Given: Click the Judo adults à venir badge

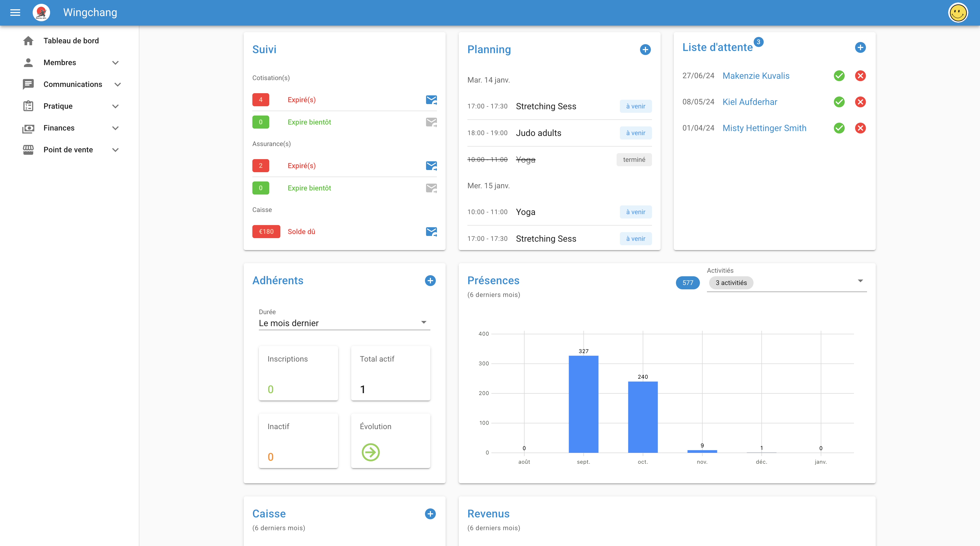Looking at the screenshot, I should click(636, 133).
